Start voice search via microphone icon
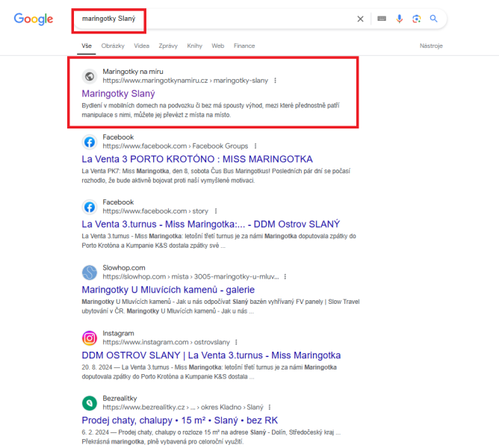This screenshot has width=499, height=448. [400, 19]
